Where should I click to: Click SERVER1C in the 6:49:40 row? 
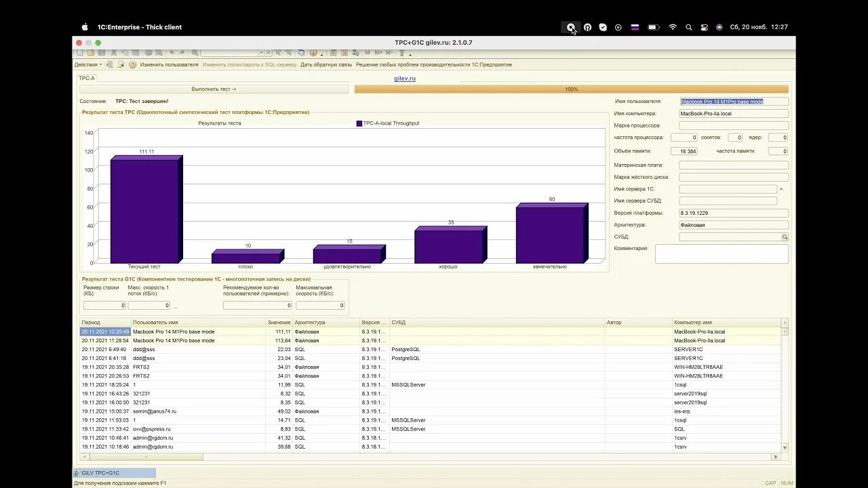pyautogui.click(x=688, y=349)
